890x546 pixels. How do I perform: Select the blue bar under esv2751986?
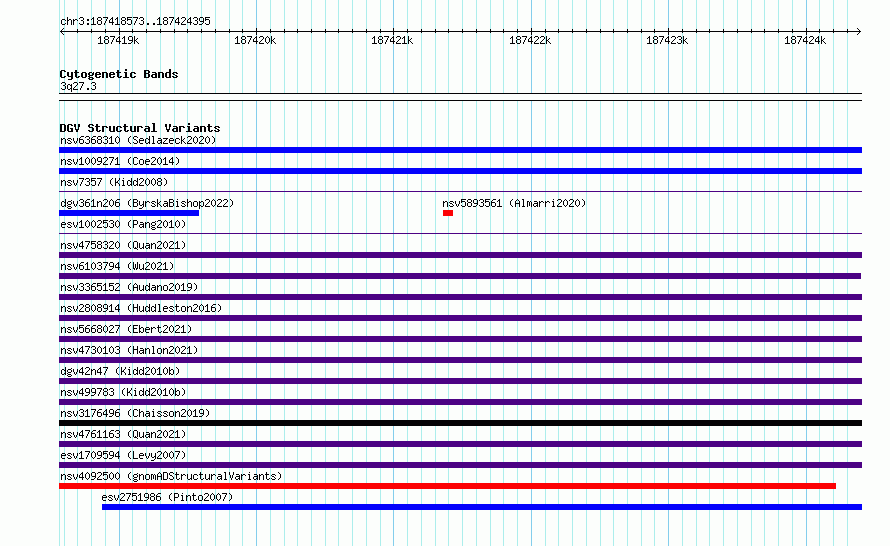click(x=482, y=507)
